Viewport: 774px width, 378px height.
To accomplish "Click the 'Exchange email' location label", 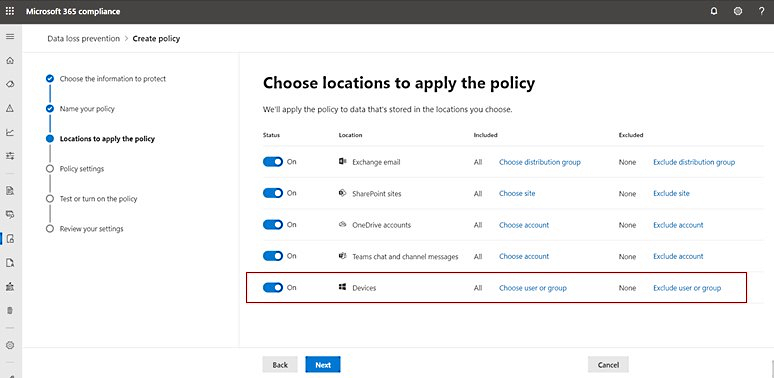I will tap(376, 162).
